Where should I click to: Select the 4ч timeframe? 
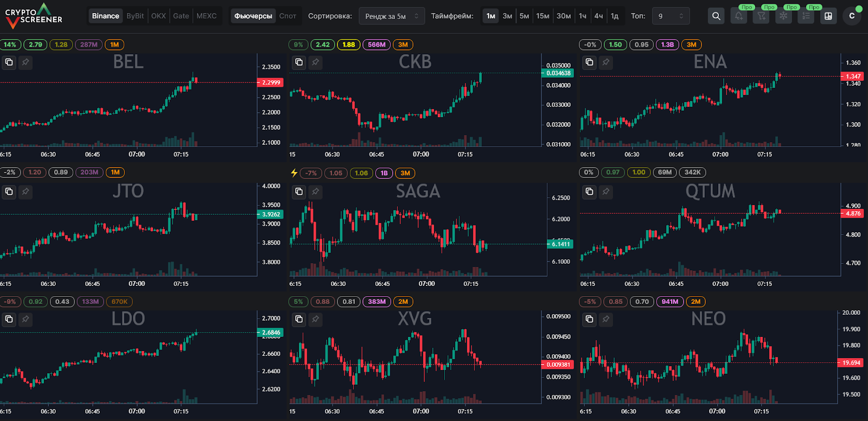point(598,16)
